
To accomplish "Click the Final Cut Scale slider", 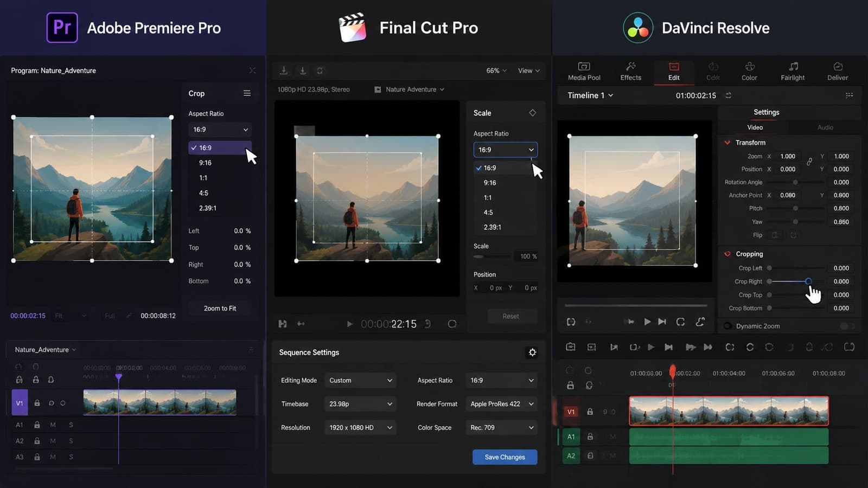I will coord(493,256).
